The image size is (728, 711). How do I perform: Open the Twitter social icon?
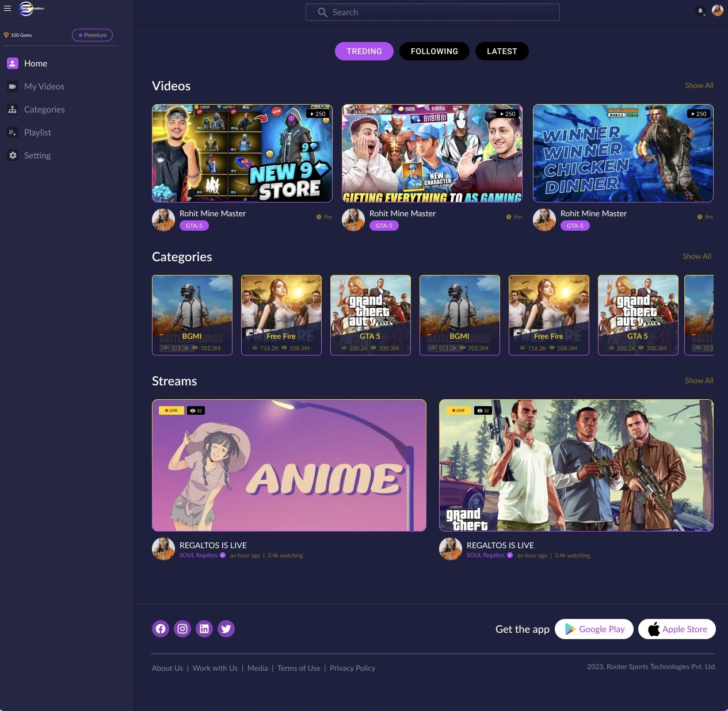click(x=226, y=629)
